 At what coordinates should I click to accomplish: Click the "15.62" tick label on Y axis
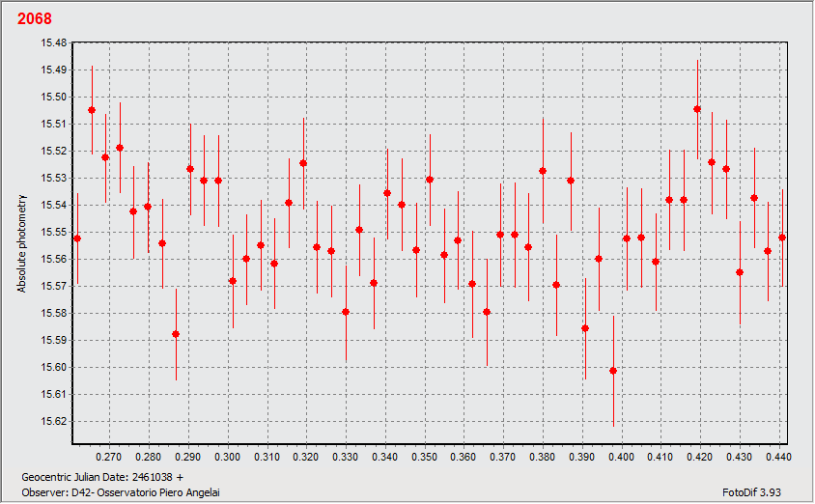coord(53,422)
